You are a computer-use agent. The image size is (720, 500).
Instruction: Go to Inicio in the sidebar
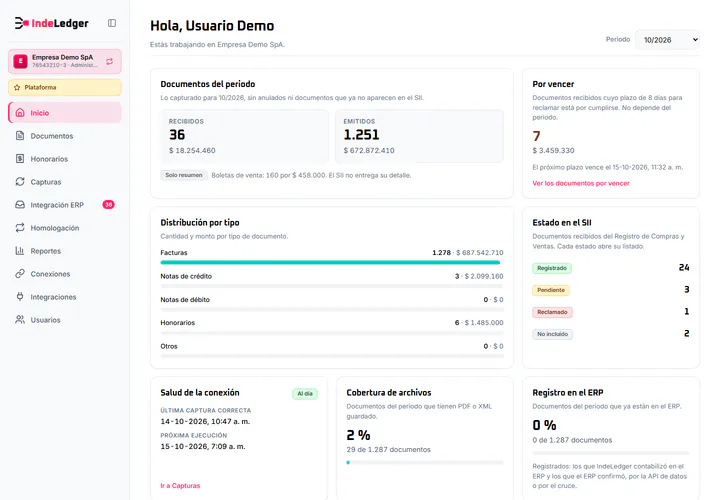tap(65, 112)
